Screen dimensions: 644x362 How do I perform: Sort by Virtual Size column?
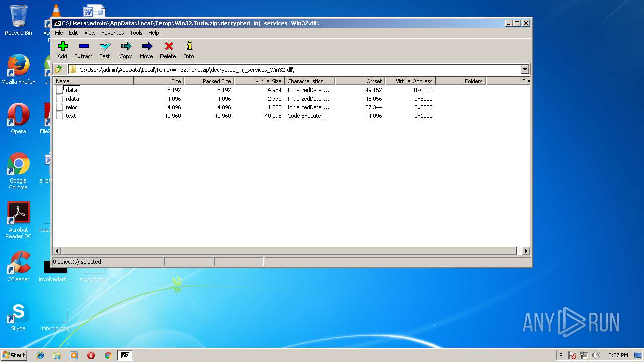click(x=259, y=81)
